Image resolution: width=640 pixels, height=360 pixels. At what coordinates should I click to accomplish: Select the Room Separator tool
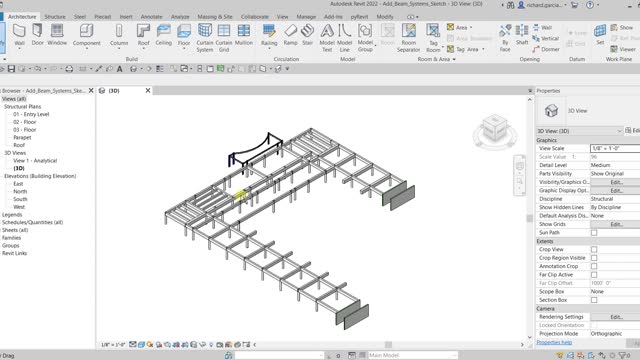pos(408,38)
